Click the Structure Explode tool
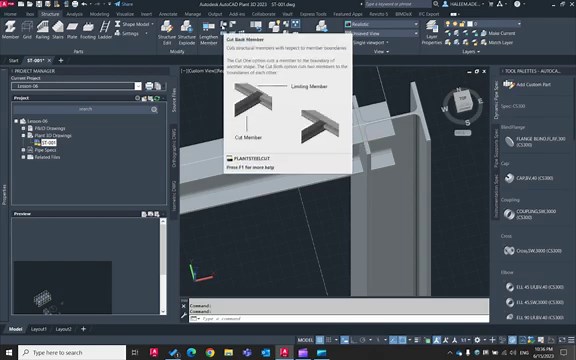The height and width of the screenshot is (360, 576). pos(187,33)
